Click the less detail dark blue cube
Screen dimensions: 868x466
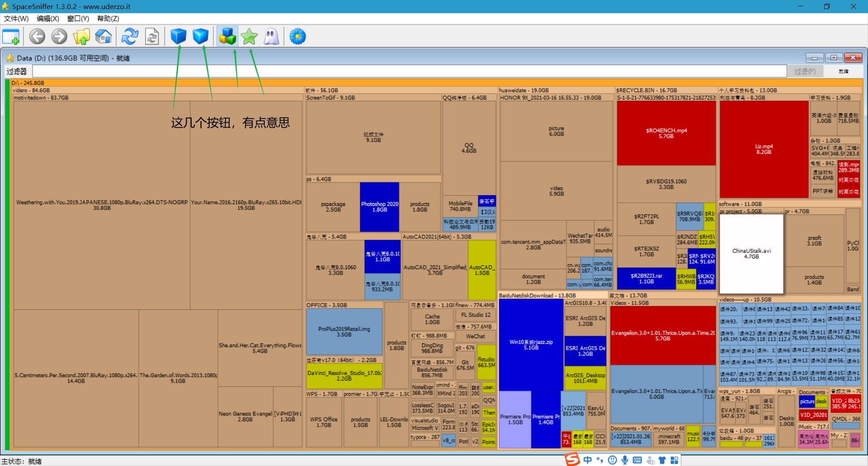179,37
